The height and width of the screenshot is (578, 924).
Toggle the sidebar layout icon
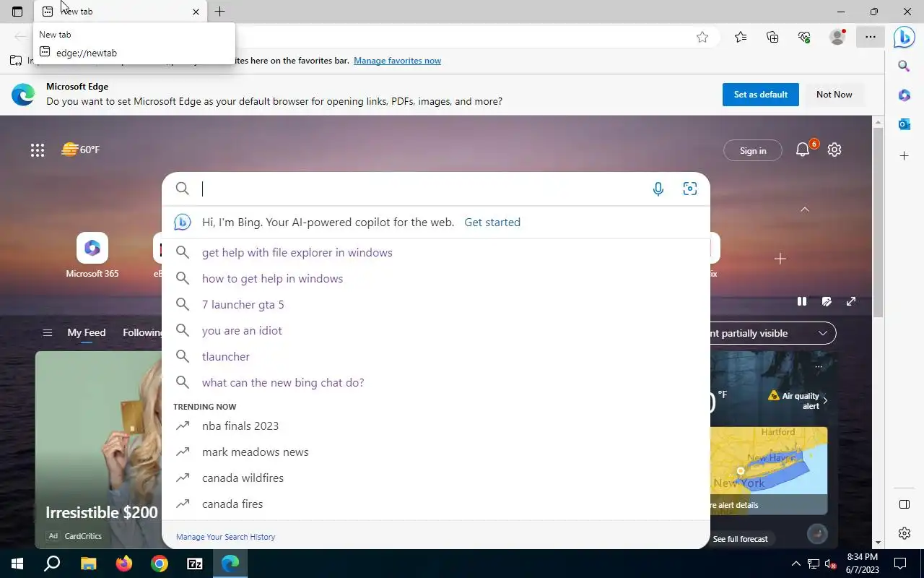tap(904, 504)
